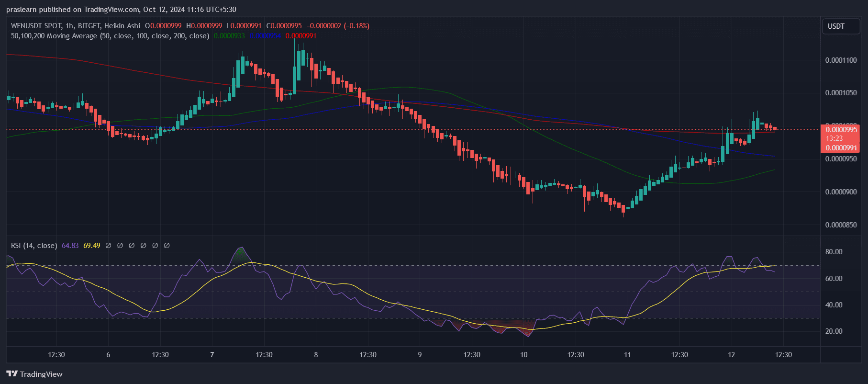Click the 0.0000950 price axis label
Viewport: 868px width, 384px height.
(841, 159)
